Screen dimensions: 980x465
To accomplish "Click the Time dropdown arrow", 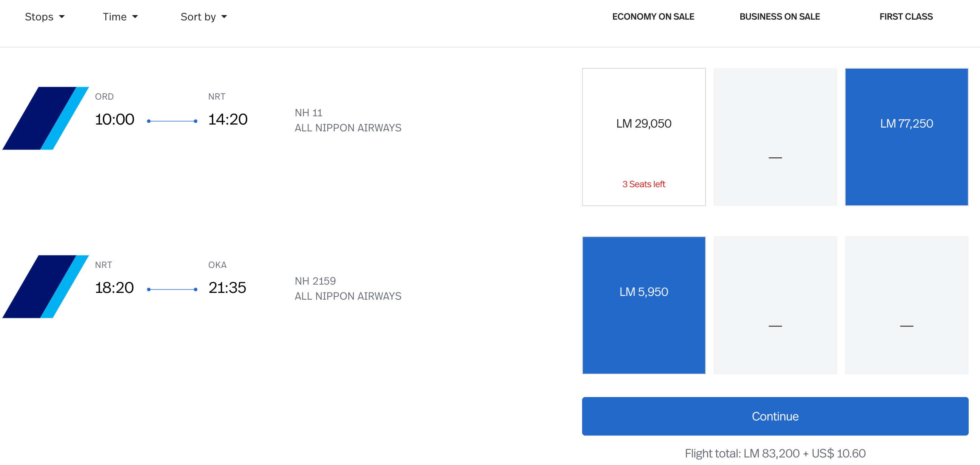I will (135, 17).
